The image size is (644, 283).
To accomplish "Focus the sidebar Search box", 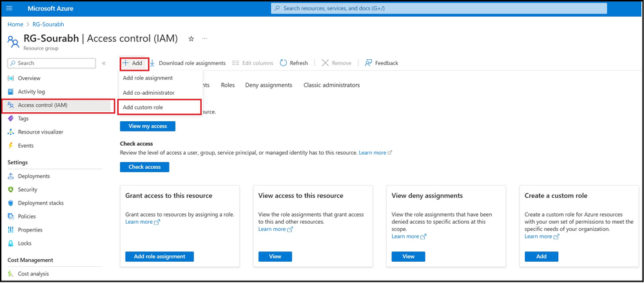I will point(52,63).
